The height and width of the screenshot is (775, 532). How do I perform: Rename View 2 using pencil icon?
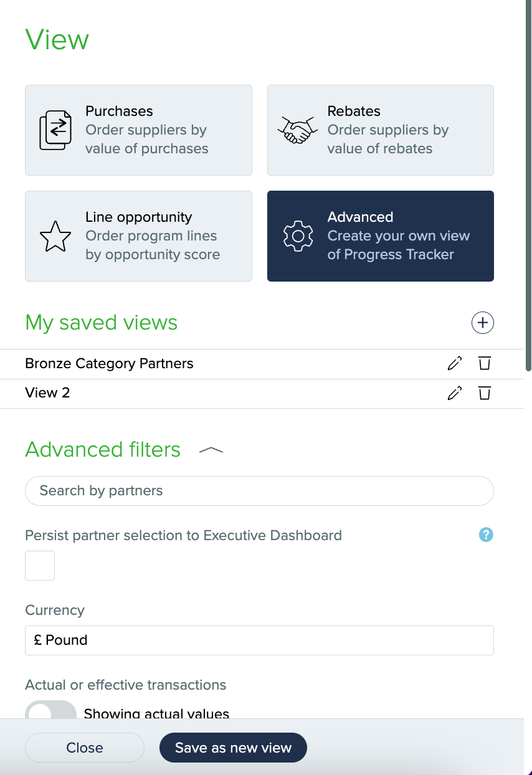[455, 393]
